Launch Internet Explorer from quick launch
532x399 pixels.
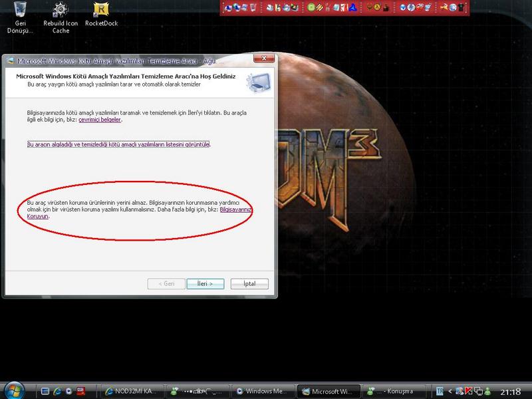[57, 391]
